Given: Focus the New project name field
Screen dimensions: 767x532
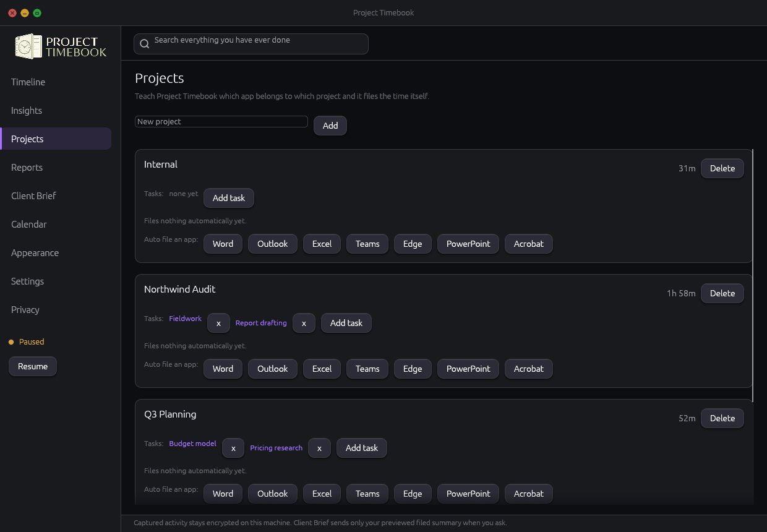Looking at the screenshot, I should tap(221, 122).
